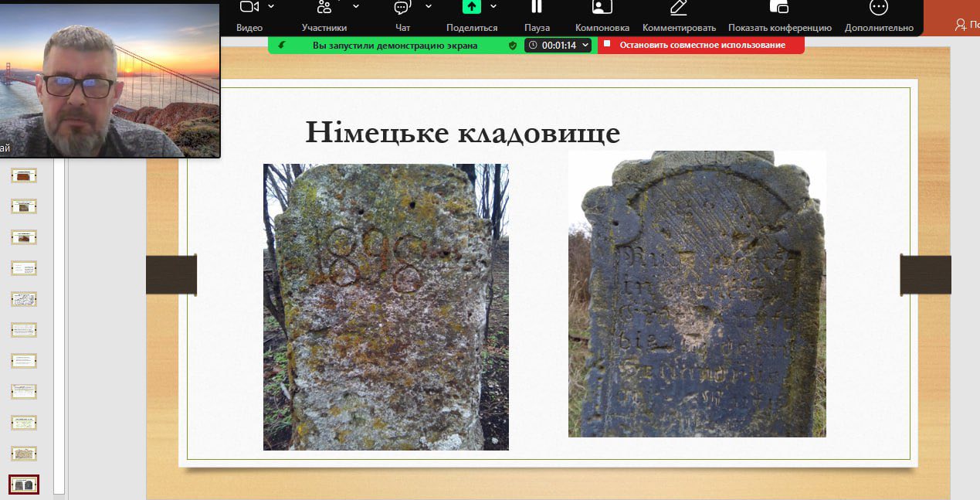Open the Чат chat icon

coord(402,8)
